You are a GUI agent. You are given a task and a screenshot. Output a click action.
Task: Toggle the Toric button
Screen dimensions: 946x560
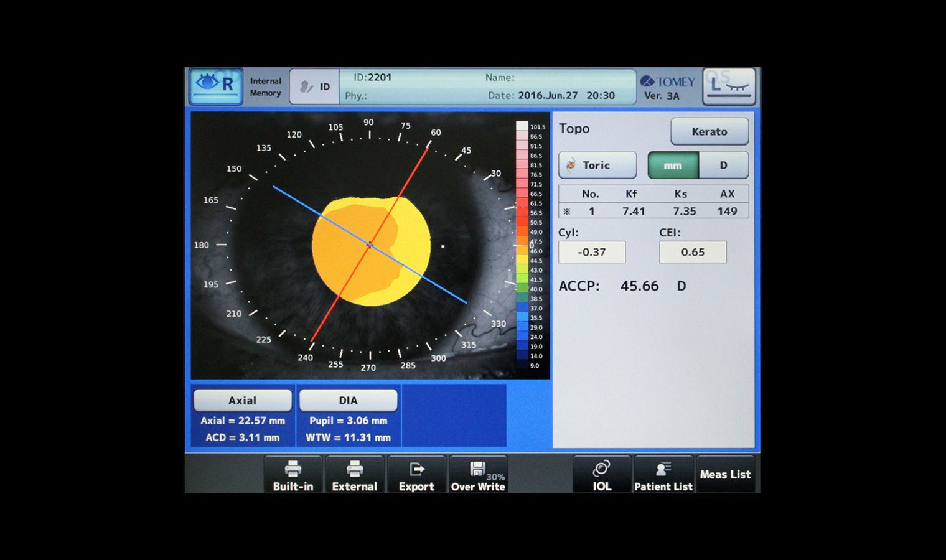coord(597,166)
